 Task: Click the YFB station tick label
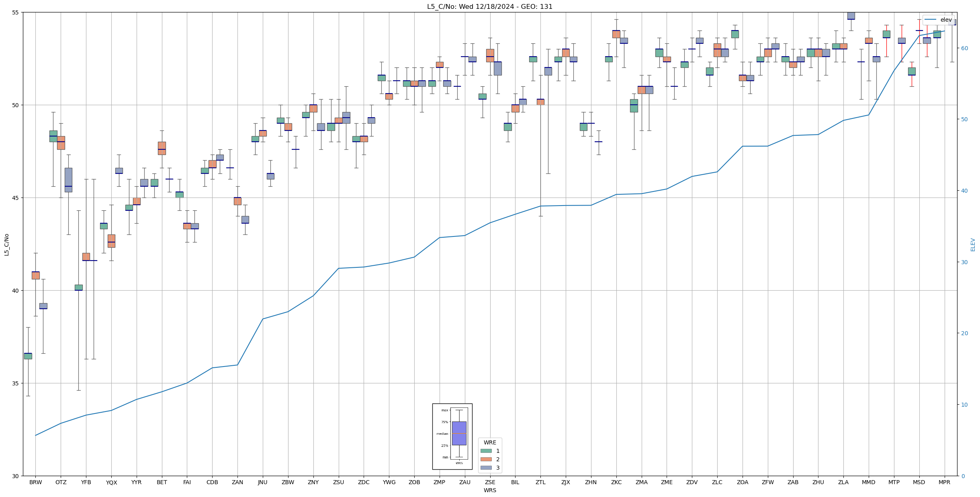click(86, 482)
